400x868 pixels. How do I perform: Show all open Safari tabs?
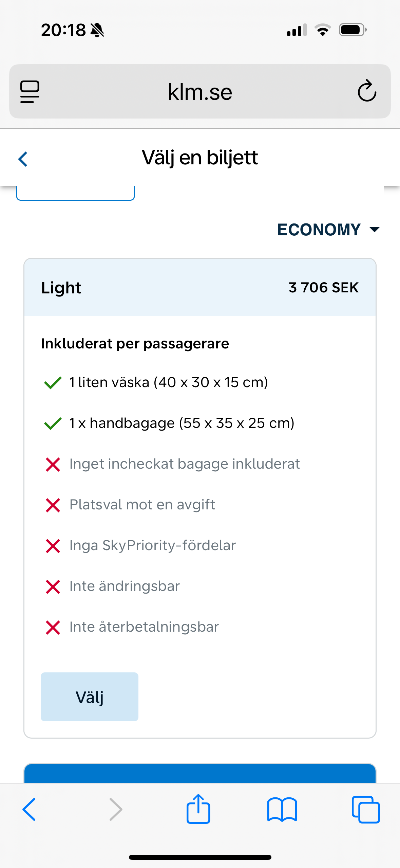click(365, 809)
